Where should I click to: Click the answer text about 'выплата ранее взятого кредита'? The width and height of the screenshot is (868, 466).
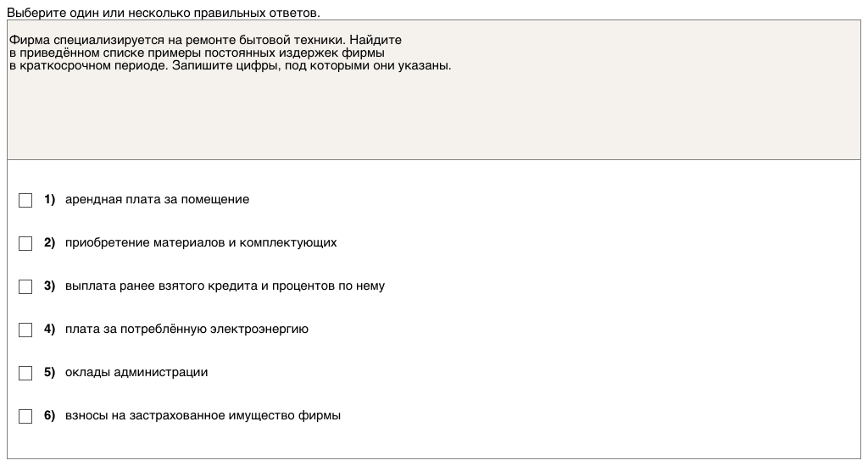(225, 286)
